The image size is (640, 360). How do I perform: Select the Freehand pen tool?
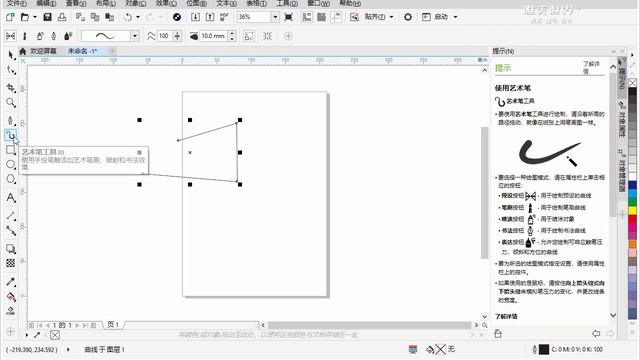[11, 120]
